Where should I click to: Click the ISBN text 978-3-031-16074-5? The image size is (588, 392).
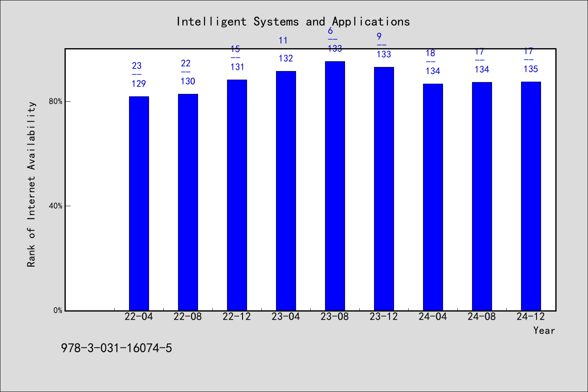[x=116, y=348]
